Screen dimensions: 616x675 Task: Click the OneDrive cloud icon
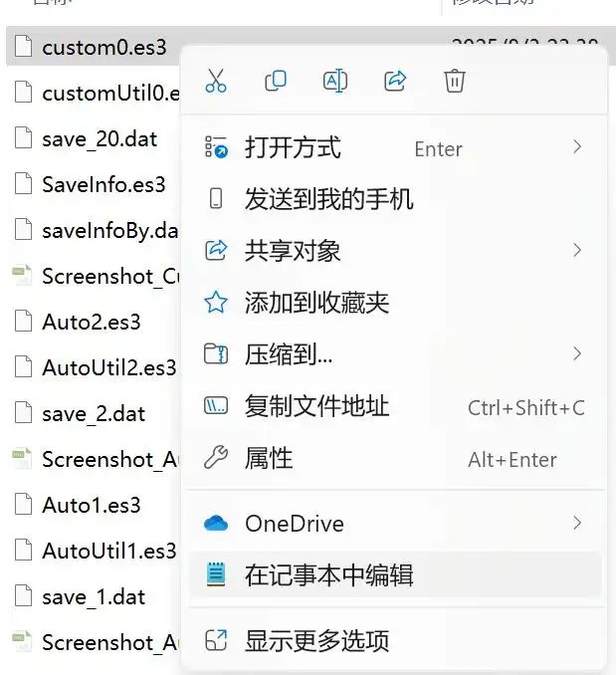(216, 524)
